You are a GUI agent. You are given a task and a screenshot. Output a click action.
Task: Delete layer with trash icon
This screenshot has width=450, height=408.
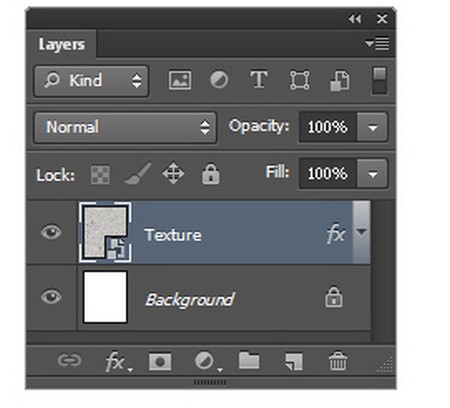click(338, 361)
